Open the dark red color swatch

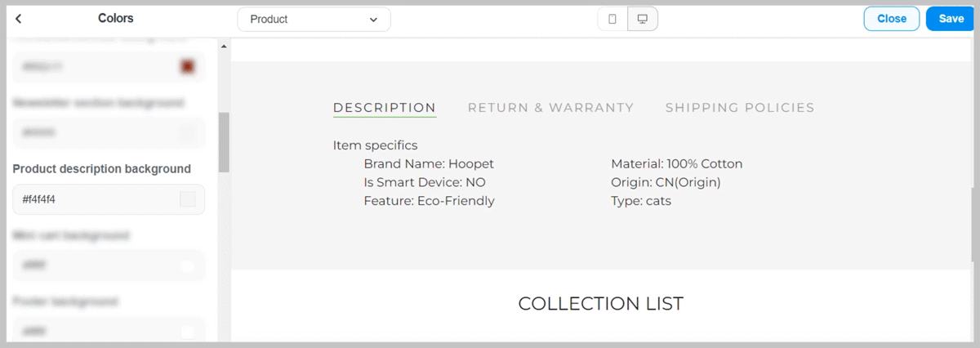(x=188, y=66)
